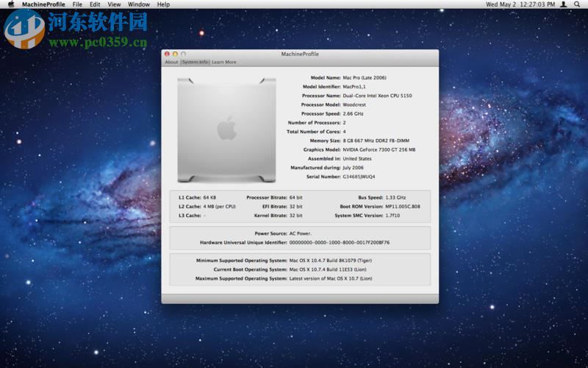This screenshot has width=588, height=368.
Task: Click the L1 Cache value 64 KB
Action: coord(209,197)
